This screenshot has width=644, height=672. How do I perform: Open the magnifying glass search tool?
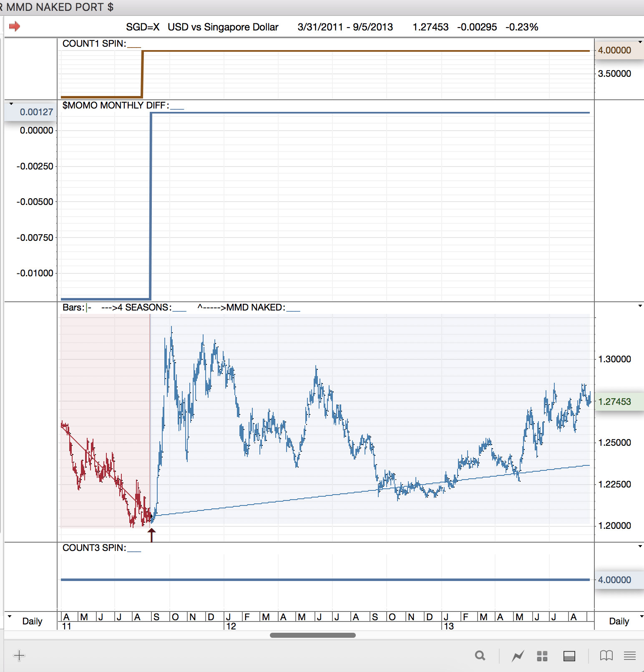(x=480, y=656)
